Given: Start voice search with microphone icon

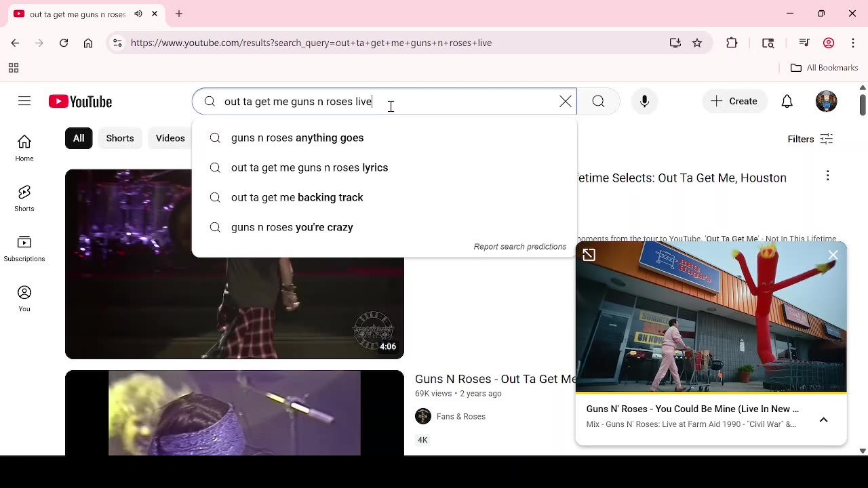Looking at the screenshot, I should tap(644, 101).
